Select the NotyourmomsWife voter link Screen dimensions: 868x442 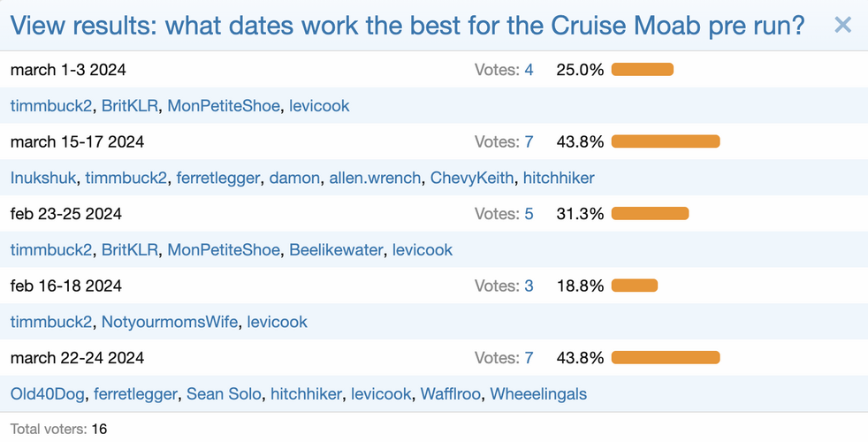(170, 322)
